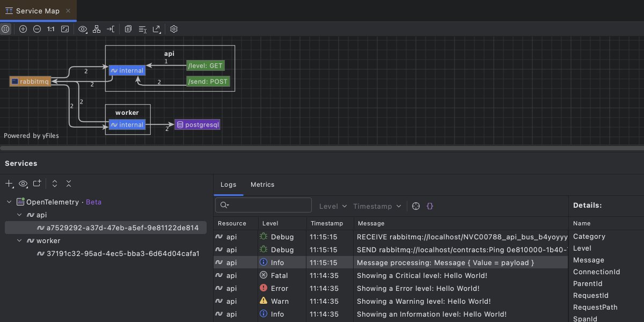This screenshot has height=322, width=644.
Task: Click the open-in-new-tab icon in Services
Action: coord(37,184)
